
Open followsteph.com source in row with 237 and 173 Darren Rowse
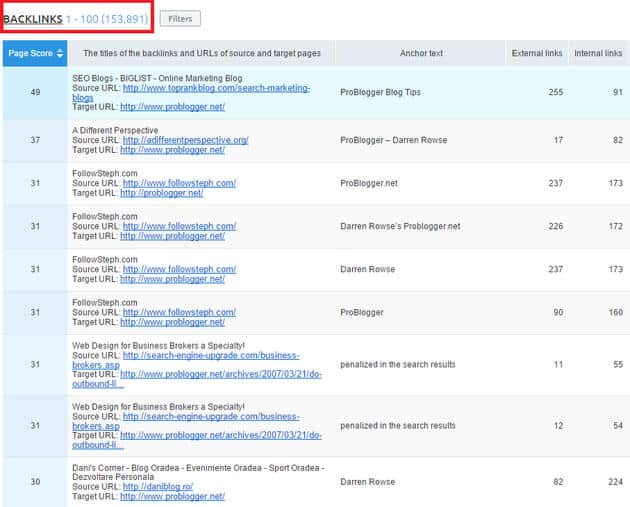pos(179,269)
